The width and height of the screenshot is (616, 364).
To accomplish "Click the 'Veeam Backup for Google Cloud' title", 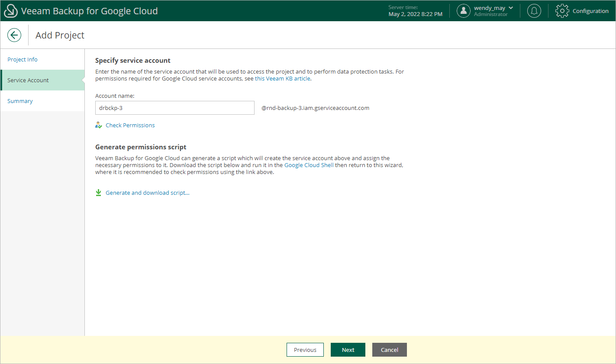I will click(90, 11).
